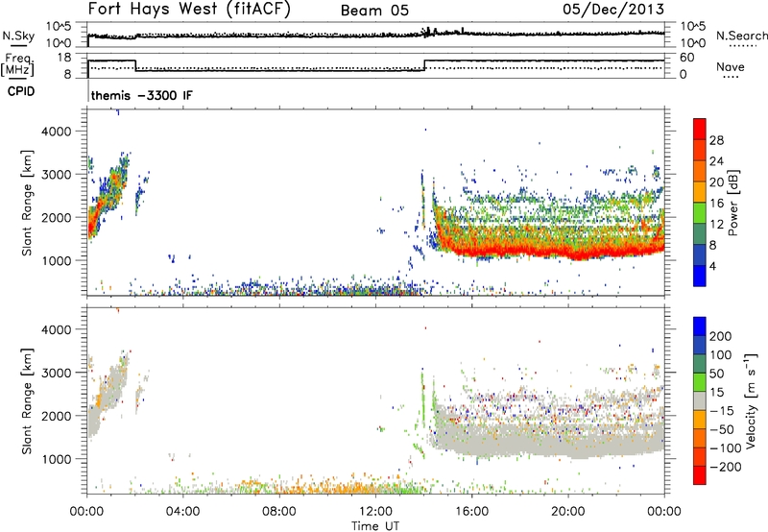Click 'Slant Range [km]' label of power panel
Screen dimensions: 768x532
point(27,204)
